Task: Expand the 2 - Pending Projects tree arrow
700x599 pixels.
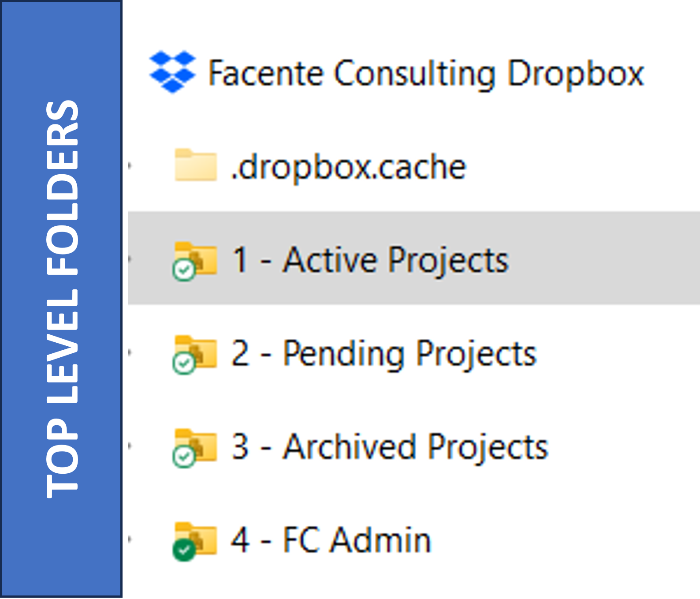Action: click(x=130, y=352)
